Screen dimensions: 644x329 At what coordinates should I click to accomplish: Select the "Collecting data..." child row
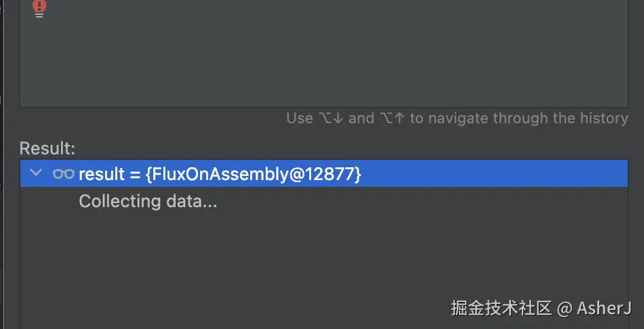coord(148,201)
